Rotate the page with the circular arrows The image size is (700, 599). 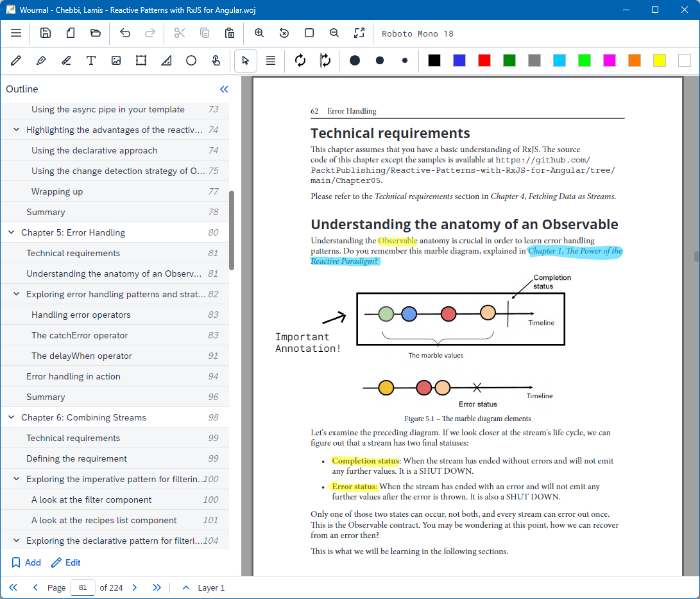(300, 60)
